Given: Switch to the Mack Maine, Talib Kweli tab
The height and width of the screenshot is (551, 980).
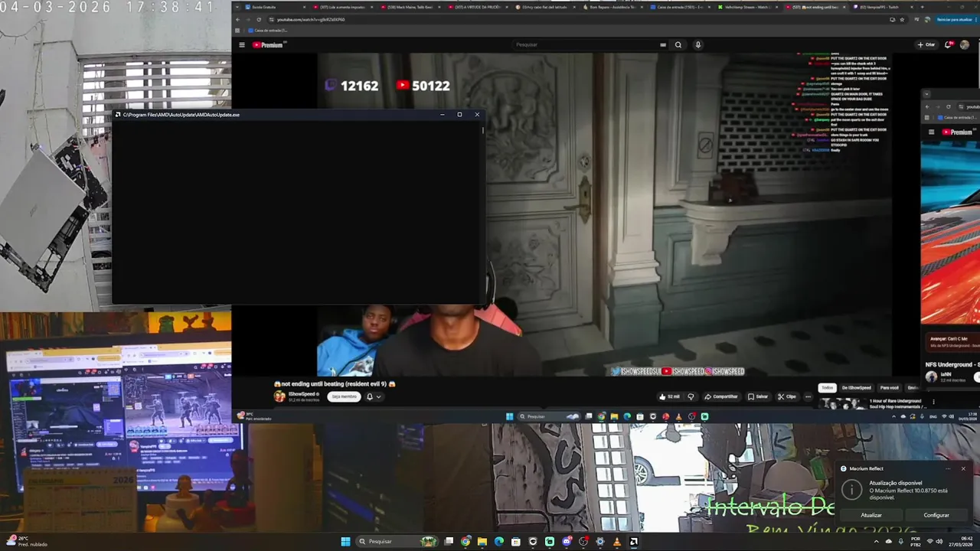Looking at the screenshot, I should pyautogui.click(x=410, y=7).
